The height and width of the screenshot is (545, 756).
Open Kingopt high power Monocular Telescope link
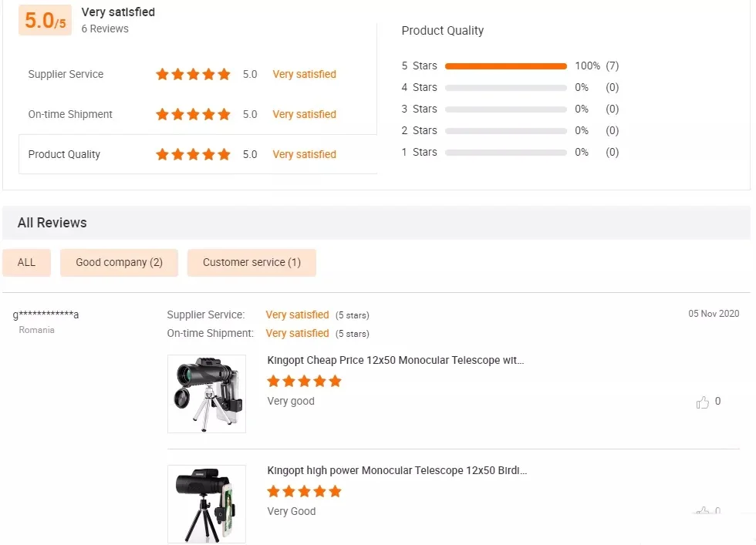tap(397, 470)
